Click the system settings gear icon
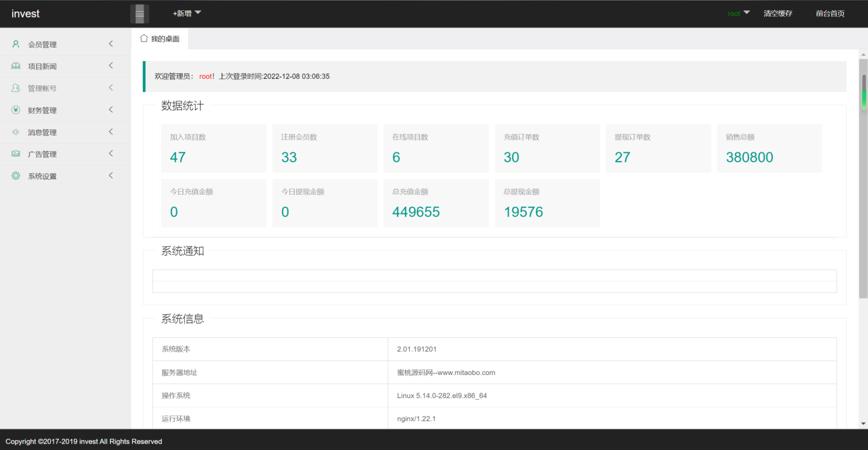868x450 pixels. pyautogui.click(x=16, y=176)
